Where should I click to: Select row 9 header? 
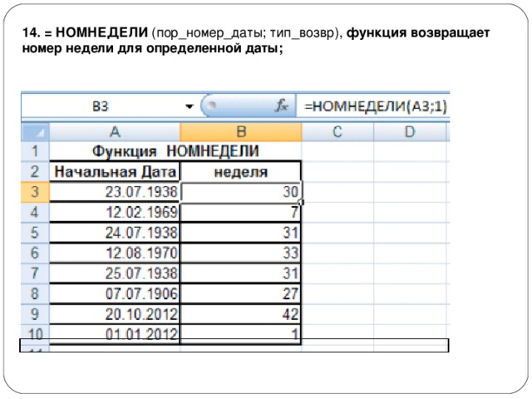35,314
